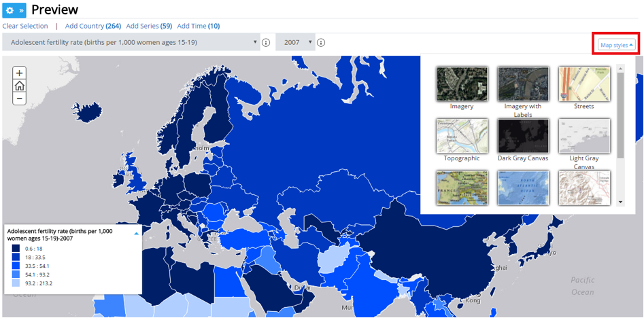Zoom out on the map
Image resolution: width=644 pixels, height=318 pixels.
click(20, 99)
